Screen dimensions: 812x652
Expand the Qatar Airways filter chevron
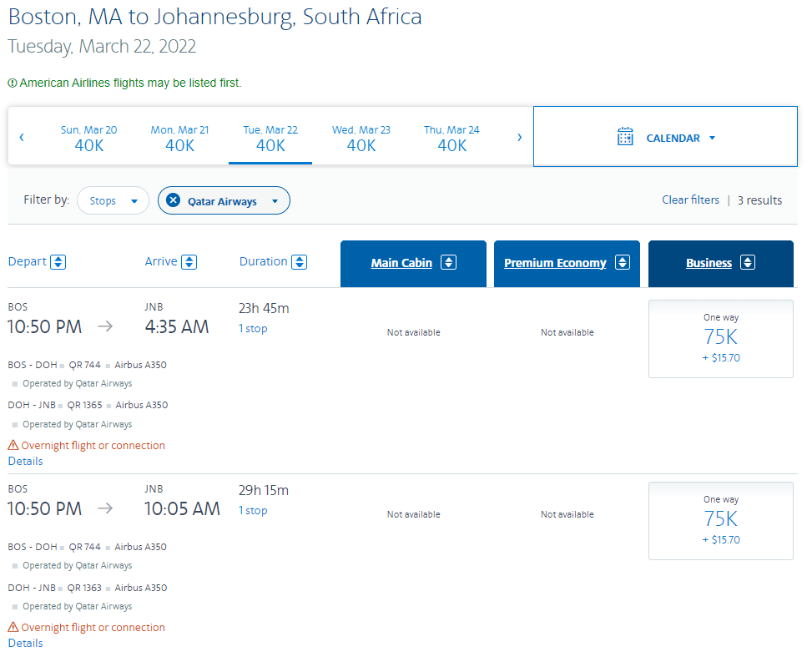[275, 200]
